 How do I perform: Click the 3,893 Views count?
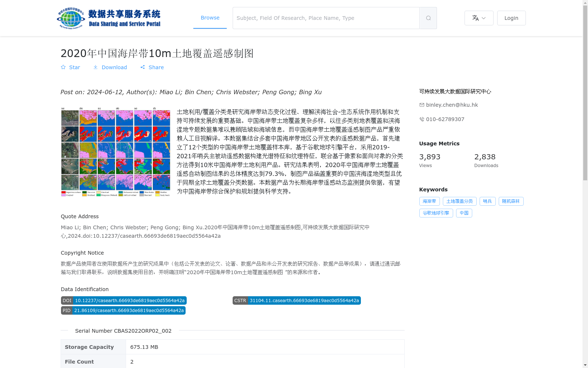coord(430,157)
